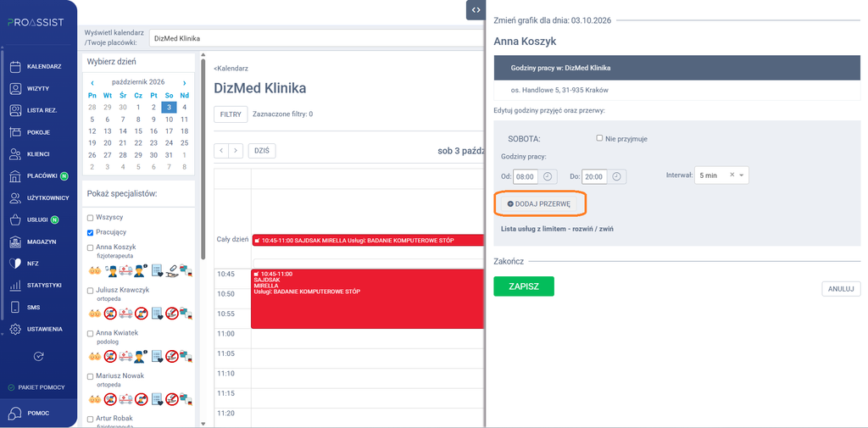Screen dimensions: 868x428
Task: Click the refresh icon below Ustawienia
Action: point(38,356)
